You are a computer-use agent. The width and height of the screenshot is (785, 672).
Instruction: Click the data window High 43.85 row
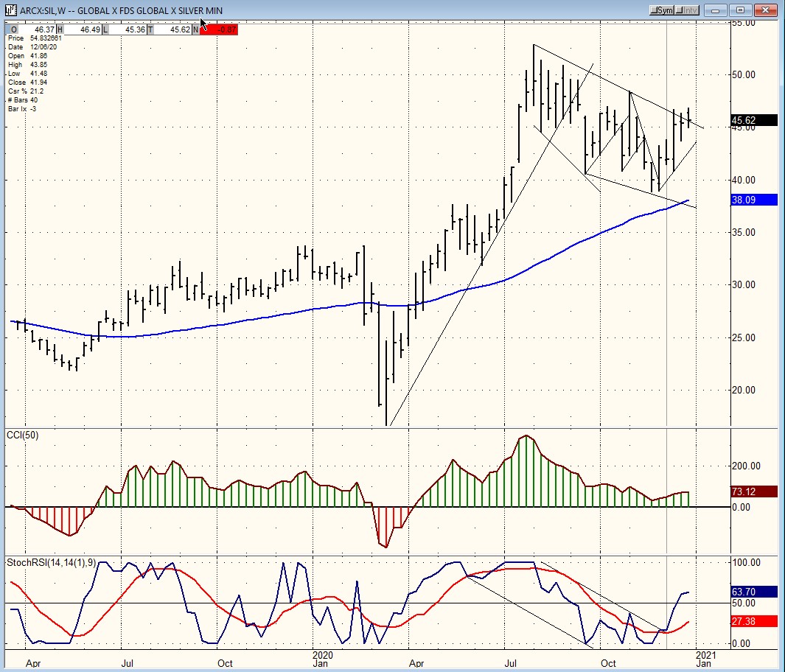click(27, 65)
